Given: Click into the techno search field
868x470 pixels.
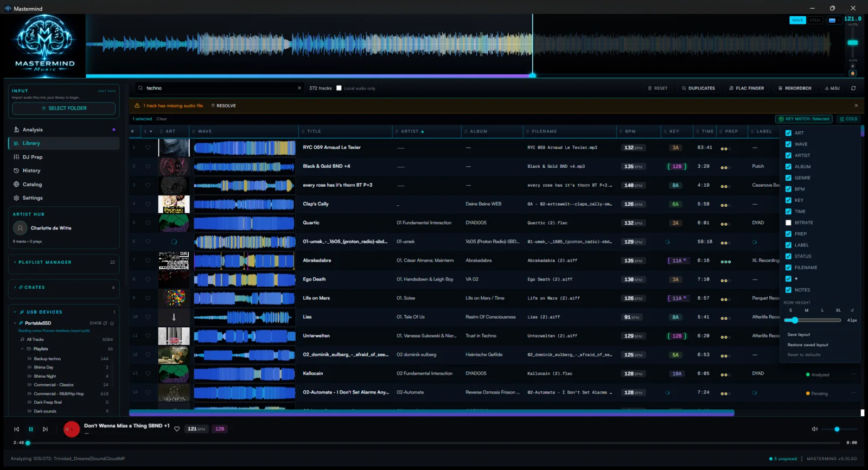Looking at the screenshot, I should click(x=220, y=88).
